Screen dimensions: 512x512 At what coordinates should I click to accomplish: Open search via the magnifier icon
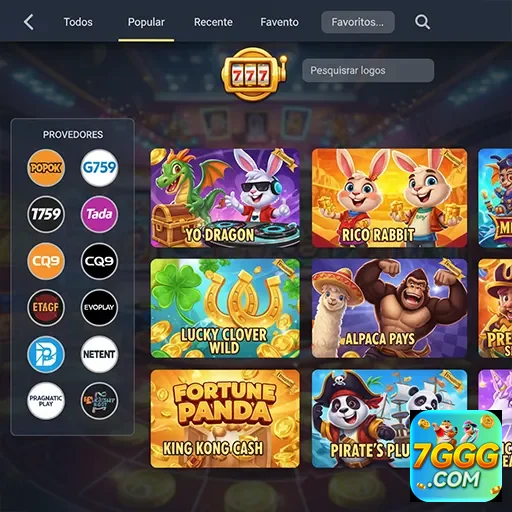point(422,22)
